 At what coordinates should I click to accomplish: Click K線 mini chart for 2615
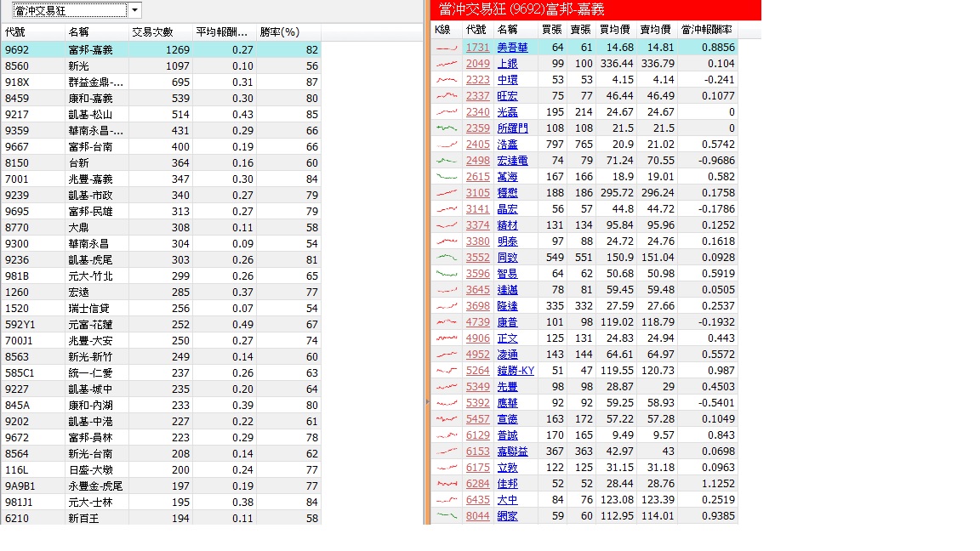pyautogui.click(x=447, y=177)
